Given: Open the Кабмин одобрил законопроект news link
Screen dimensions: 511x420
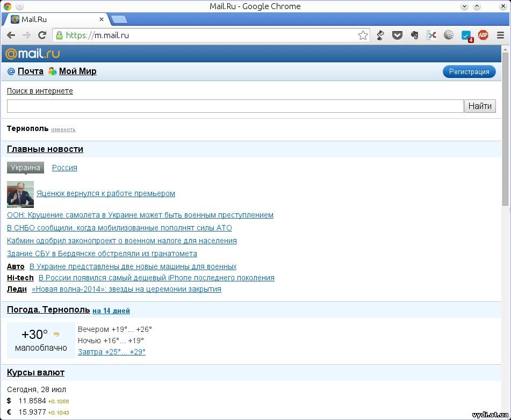Looking at the screenshot, I should tap(122, 241).
